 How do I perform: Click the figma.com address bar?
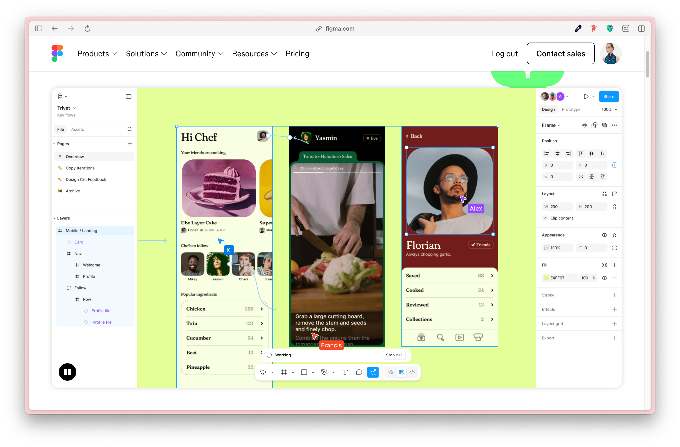(335, 28)
